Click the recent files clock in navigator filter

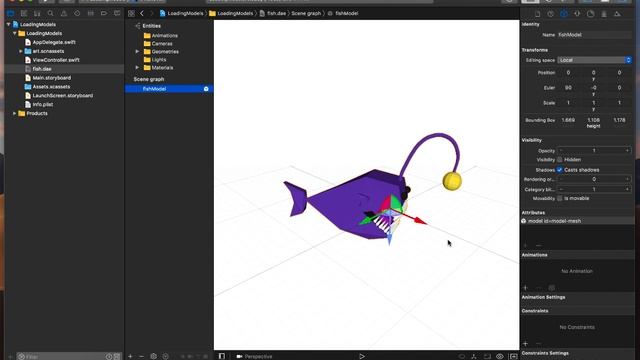coord(109,357)
